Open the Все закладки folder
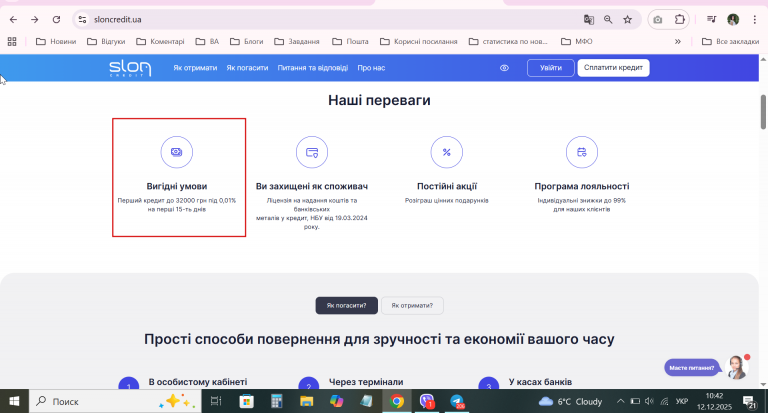This screenshot has height=413, width=768. (730, 42)
